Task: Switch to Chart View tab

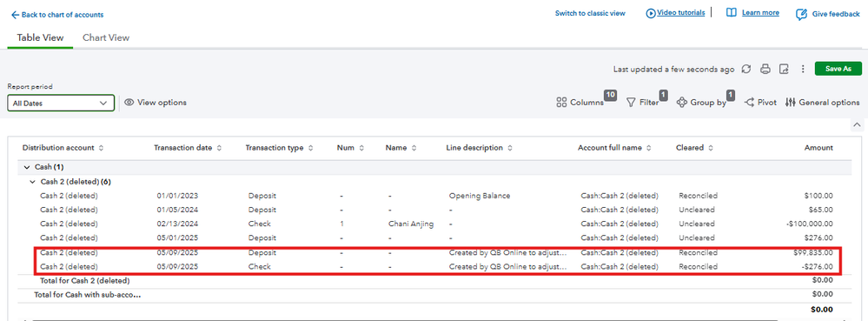Action: click(106, 37)
